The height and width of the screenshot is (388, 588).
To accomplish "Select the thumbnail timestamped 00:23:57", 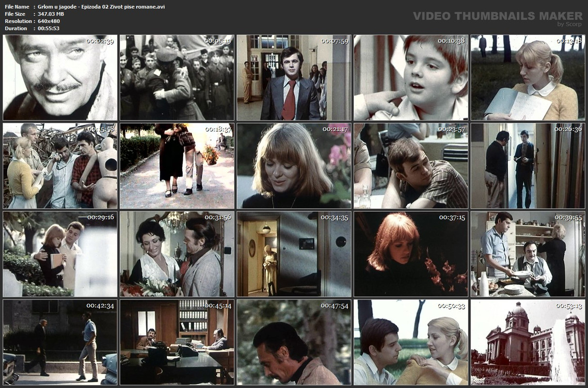I will (411, 166).
